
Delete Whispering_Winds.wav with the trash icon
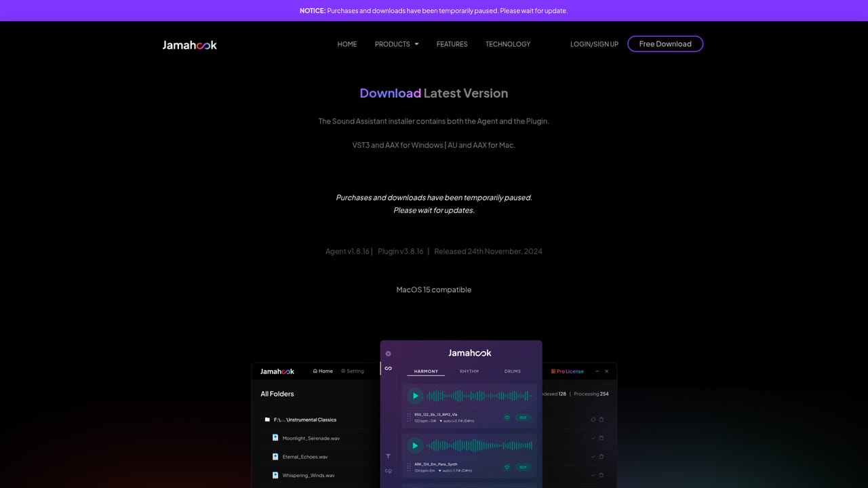tap(601, 475)
